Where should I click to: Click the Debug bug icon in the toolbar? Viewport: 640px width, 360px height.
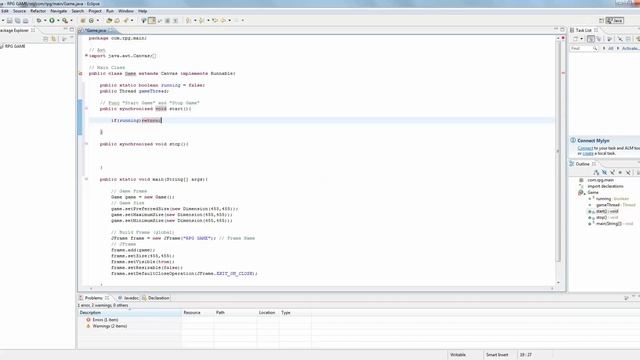click(39, 20)
